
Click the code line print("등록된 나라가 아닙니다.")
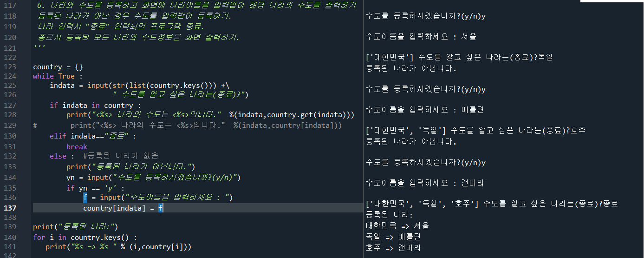click(x=130, y=166)
